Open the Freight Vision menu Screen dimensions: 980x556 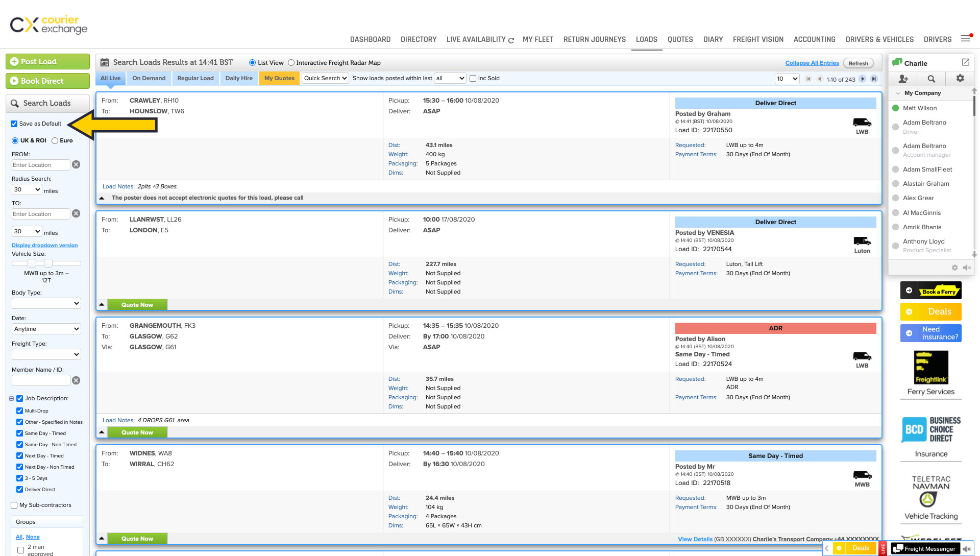(x=758, y=39)
